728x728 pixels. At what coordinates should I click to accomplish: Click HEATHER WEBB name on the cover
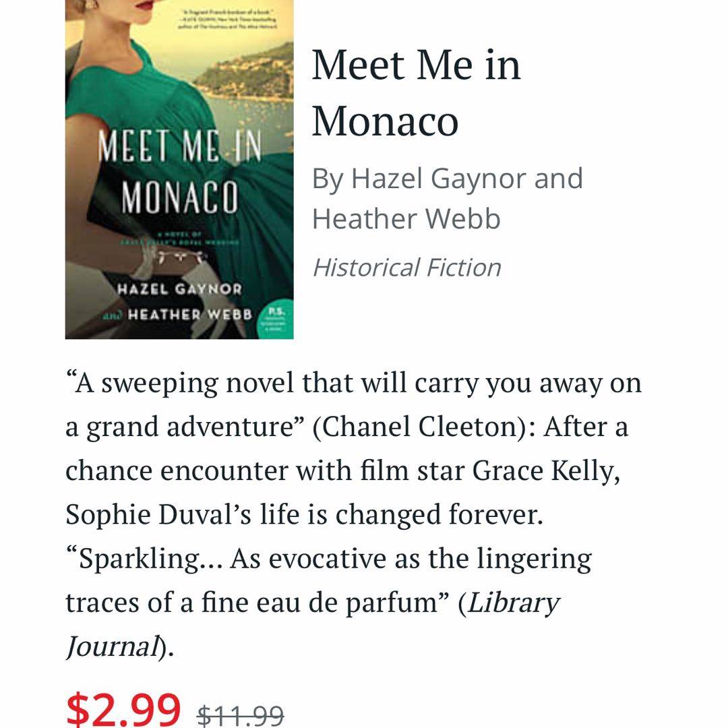pyautogui.click(x=189, y=315)
